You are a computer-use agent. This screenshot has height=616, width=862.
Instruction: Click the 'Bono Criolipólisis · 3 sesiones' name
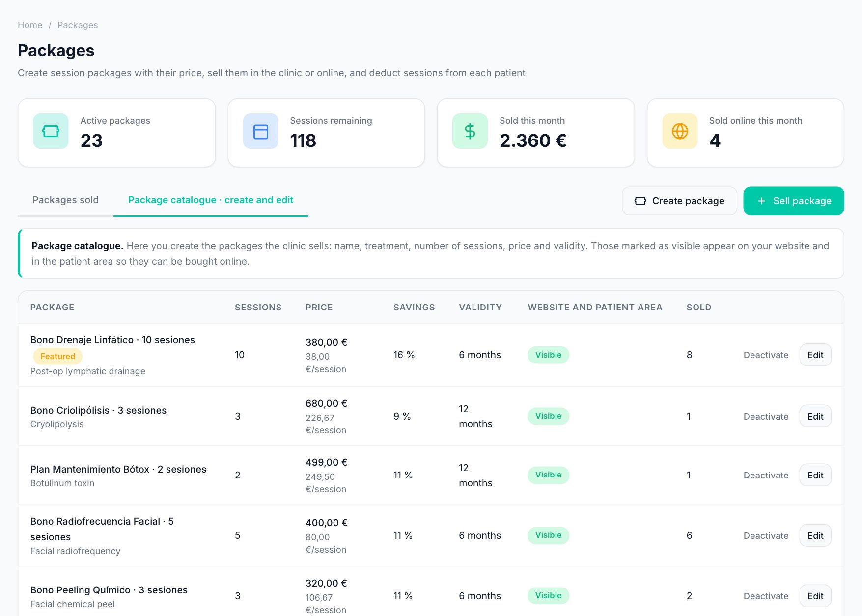click(x=98, y=410)
